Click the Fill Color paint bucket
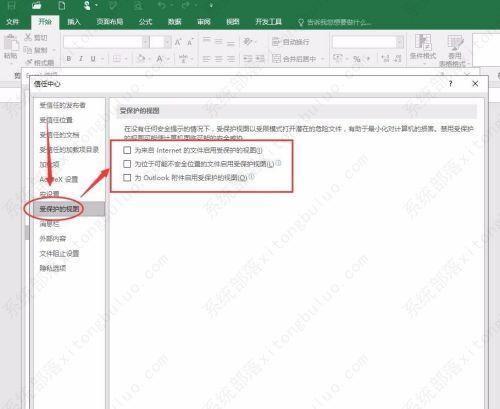 click(141, 59)
